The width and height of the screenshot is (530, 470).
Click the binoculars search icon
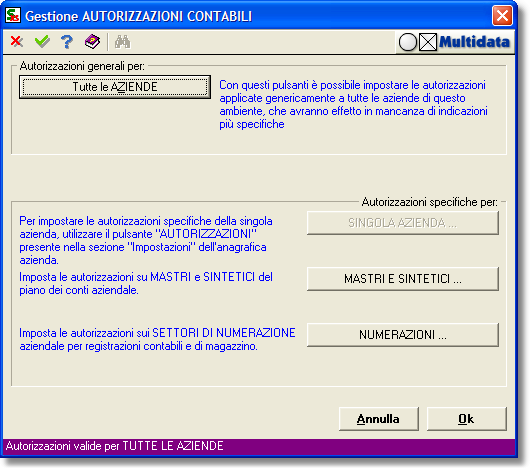(x=122, y=42)
